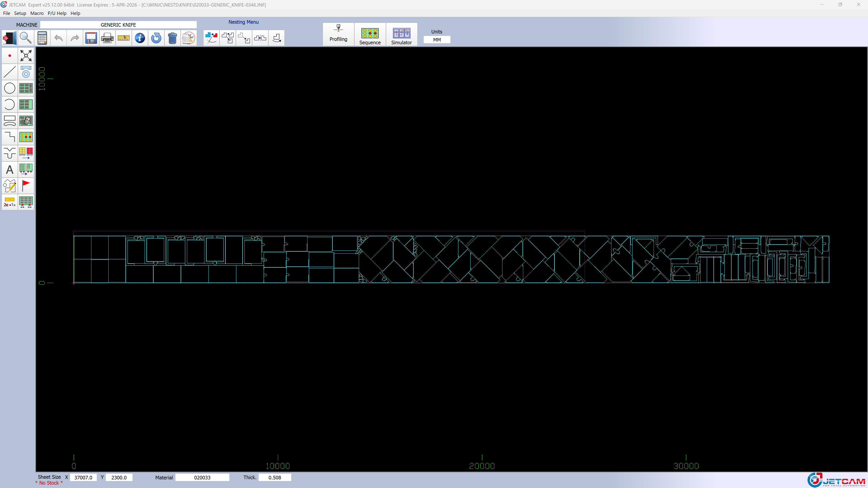Open the Simulator
Image resolution: width=868 pixels, height=488 pixels.
401,34
